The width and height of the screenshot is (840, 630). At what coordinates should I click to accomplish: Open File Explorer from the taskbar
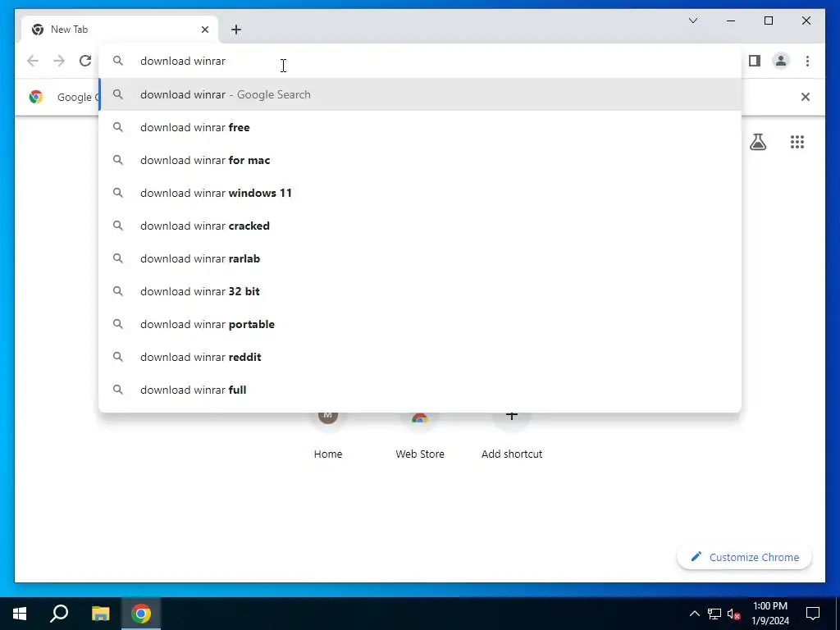[100, 614]
